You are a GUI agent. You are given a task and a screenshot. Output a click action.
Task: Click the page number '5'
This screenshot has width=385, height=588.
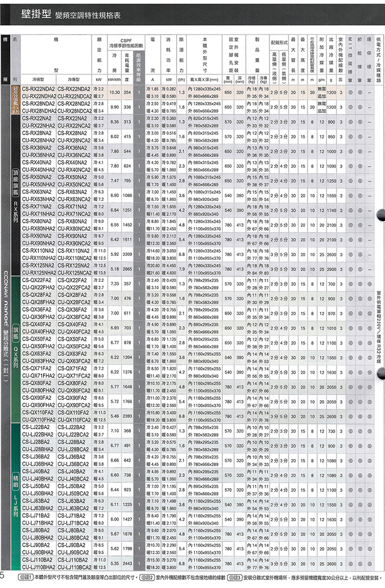tap(3, 576)
